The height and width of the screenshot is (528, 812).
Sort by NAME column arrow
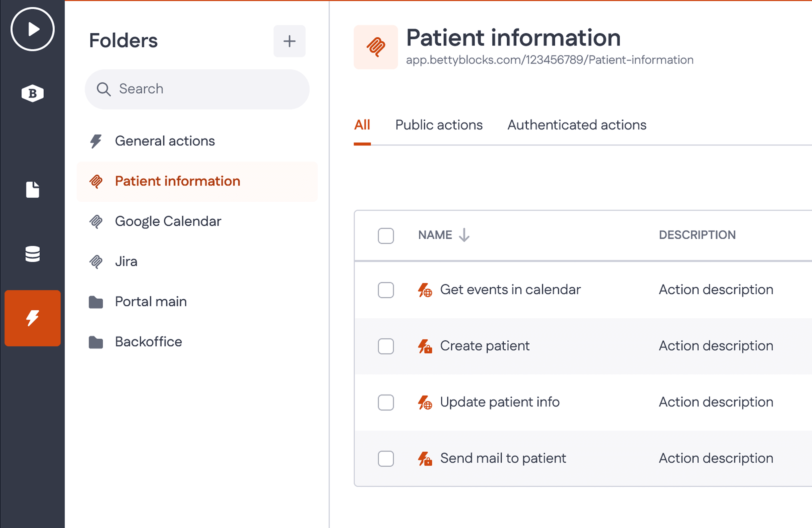(464, 235)
